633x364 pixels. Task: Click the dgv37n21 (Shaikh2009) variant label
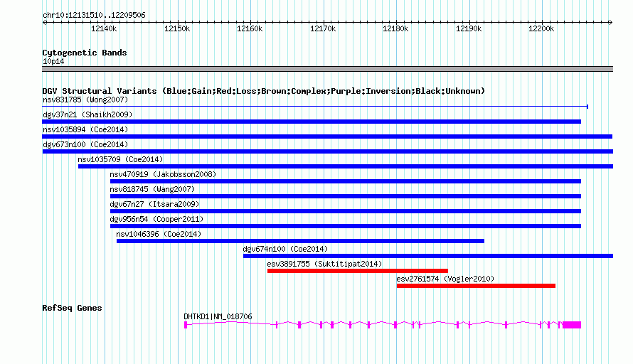click(x=87, y=114)
